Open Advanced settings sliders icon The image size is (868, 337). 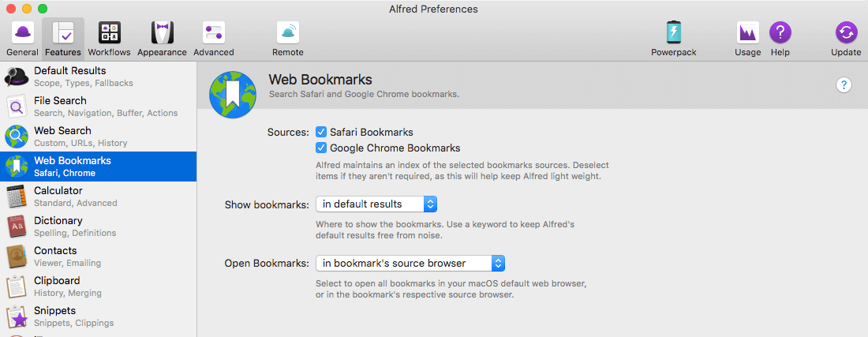pyautogui.click(x=213, y=33)
